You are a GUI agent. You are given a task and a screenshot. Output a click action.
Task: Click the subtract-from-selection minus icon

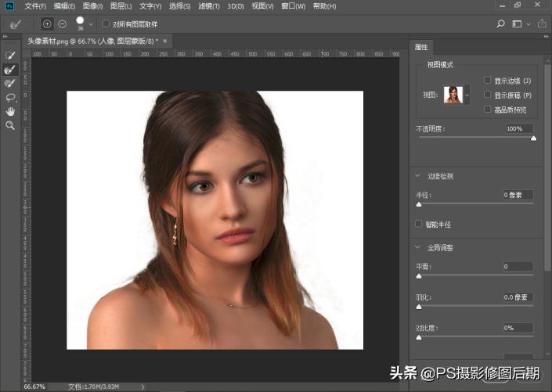point(63,24)
